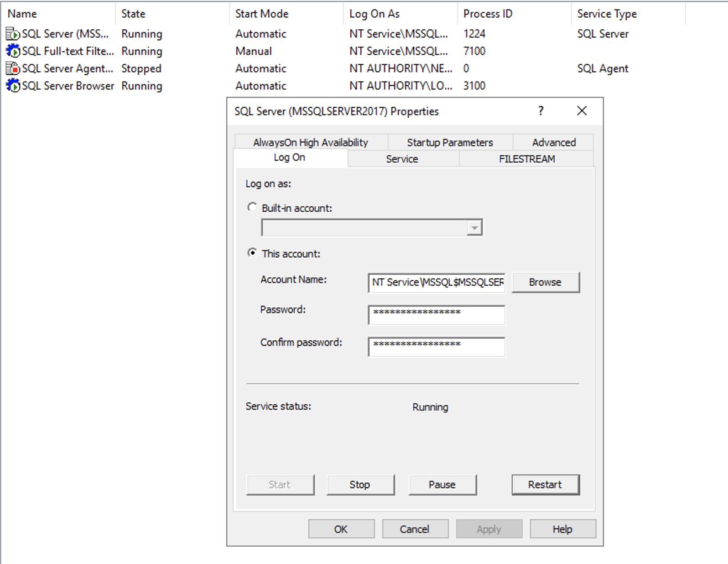Select the Log On tab
This screenshot has width=728, height=564.
[x=290, y=158]
